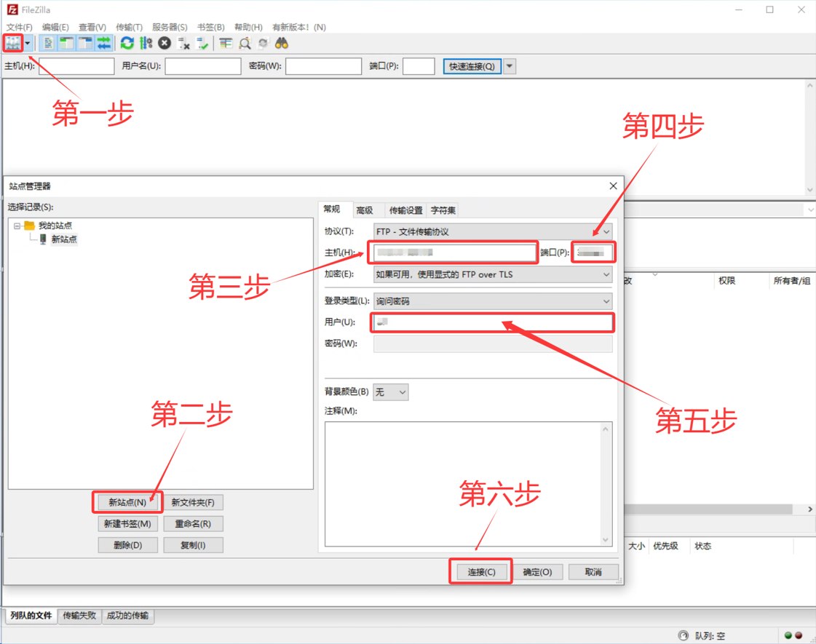Click the 我的站点 folder icon
Image resolution: width=816 pixels, height=644 pixels.
pos(29,226)
